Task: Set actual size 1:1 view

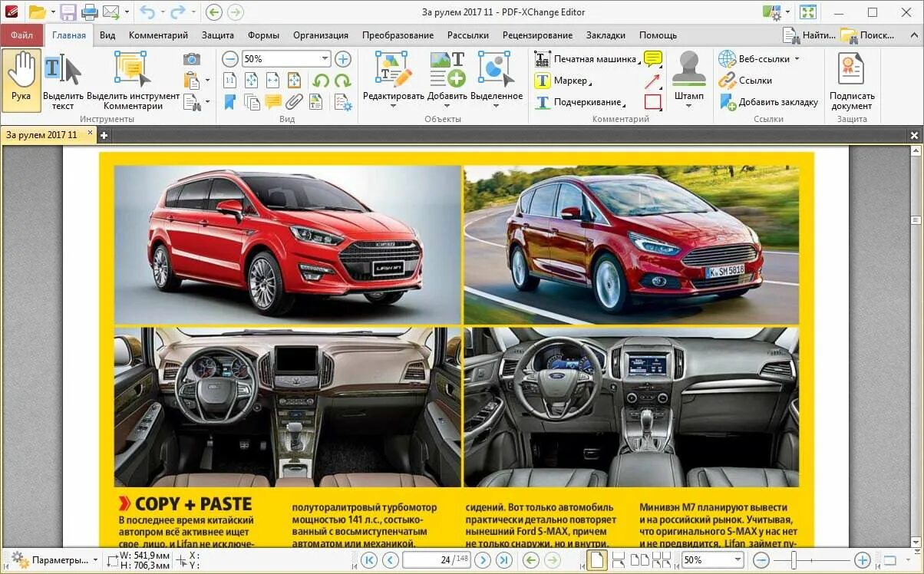Action: tap(229, 81)
